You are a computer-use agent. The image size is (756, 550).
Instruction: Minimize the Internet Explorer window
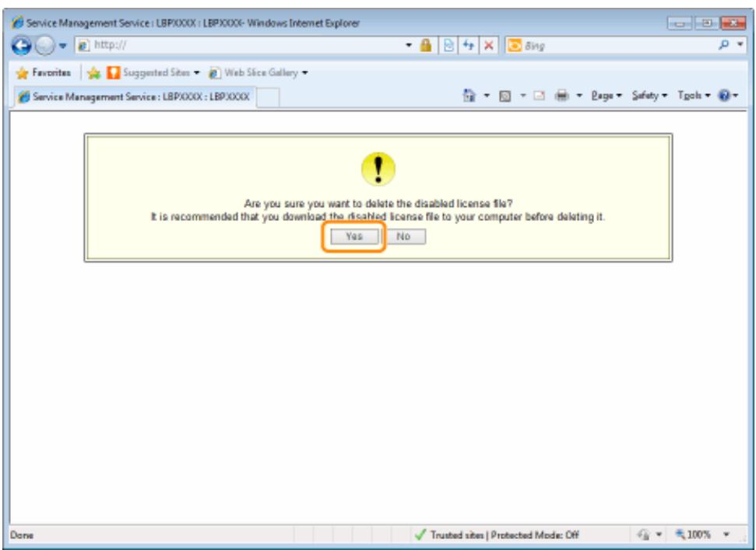click(x=680, y=23)
